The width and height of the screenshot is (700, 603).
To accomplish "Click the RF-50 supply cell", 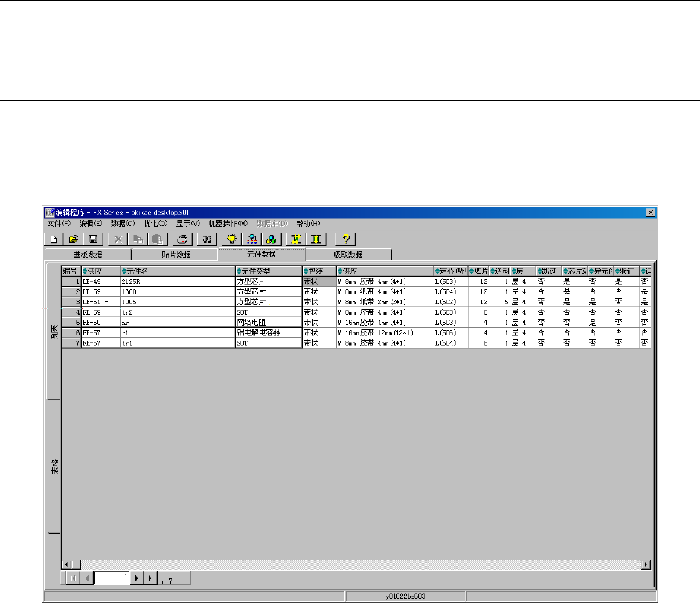I will (x=101, y=323).
